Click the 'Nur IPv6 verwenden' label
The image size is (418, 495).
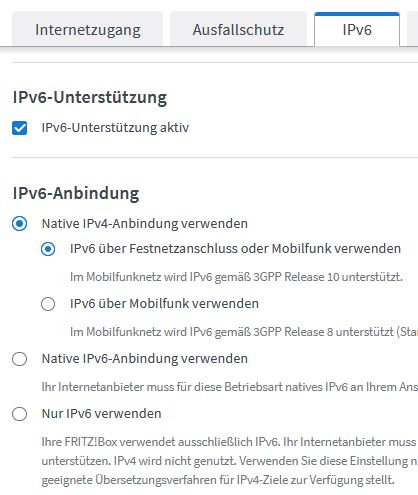coord(101,414)
